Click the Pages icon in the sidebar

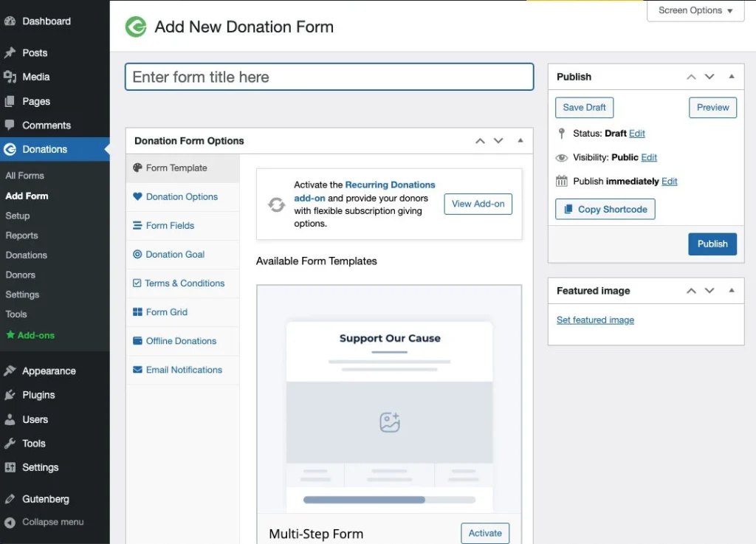pyautogui.click(x=10, y=101)
